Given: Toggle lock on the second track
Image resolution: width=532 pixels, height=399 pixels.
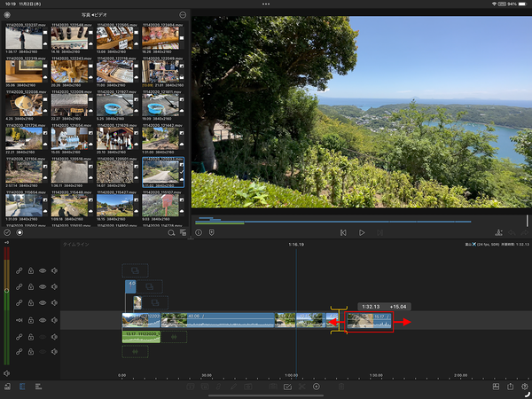Looking at the screenshot, I should click(x=31, y=286).
